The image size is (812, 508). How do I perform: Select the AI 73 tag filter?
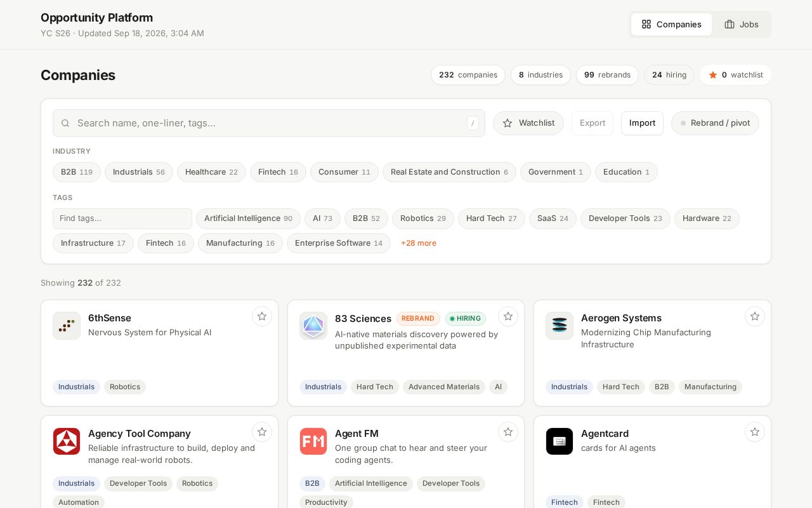point(322,218)
